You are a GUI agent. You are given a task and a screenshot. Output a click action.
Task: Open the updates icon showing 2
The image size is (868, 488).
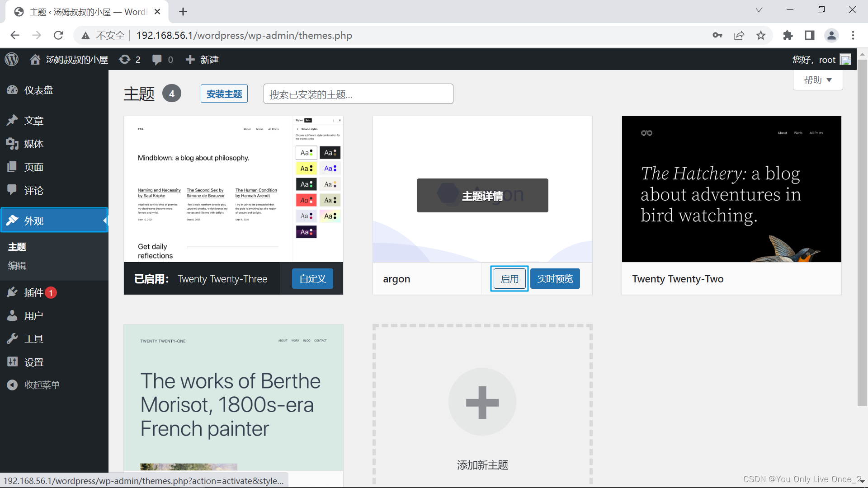click(x=130, y=60)
